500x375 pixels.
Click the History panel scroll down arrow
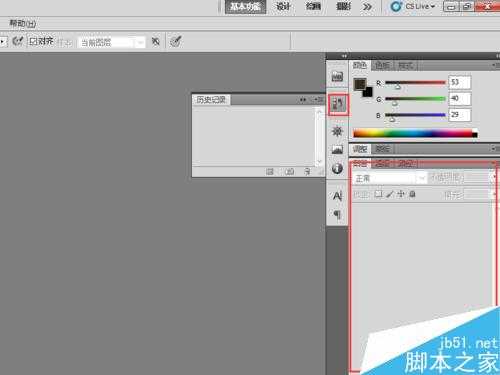click(x=319, y=162)
